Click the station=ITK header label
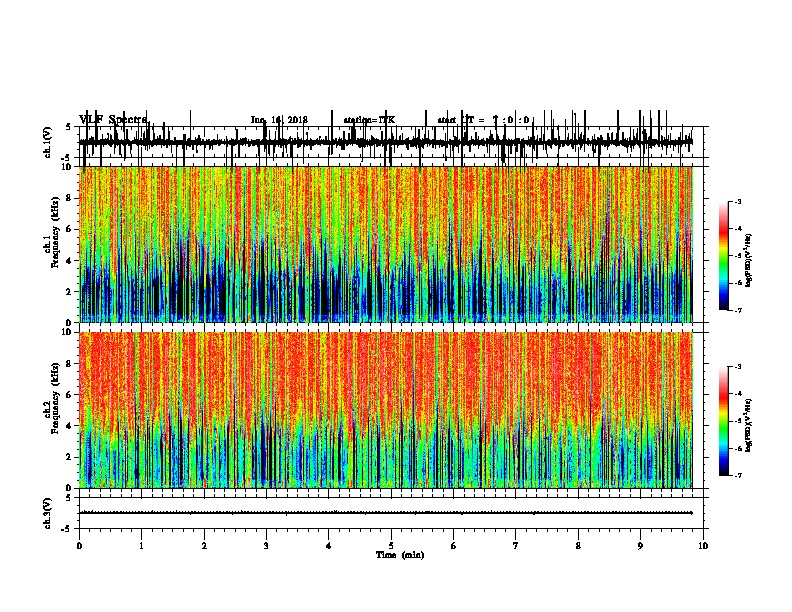The image size is (792, 612). click(369, 120)
